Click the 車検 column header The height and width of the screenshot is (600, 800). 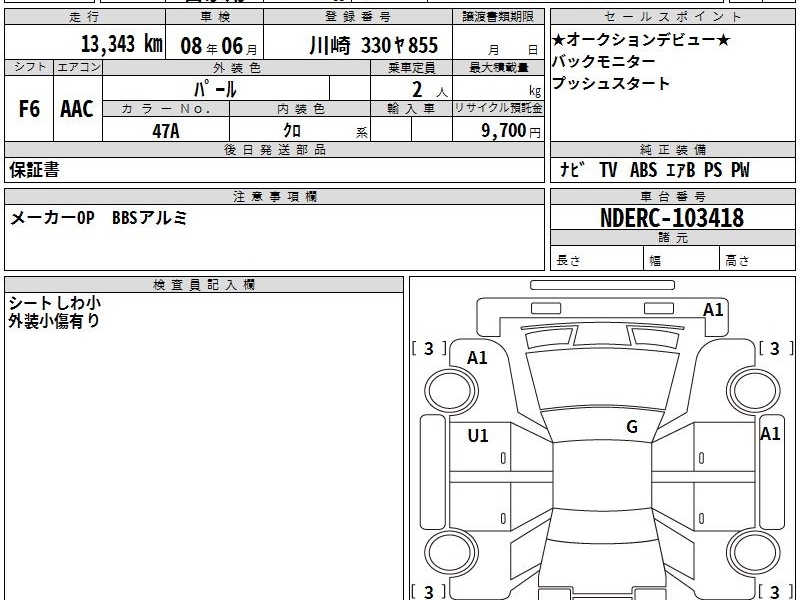point(214,17)
